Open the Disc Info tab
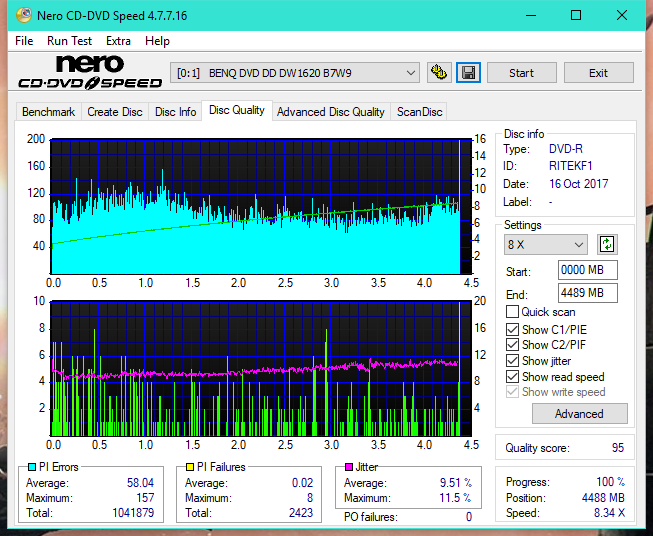653x536 pixels. tap(175, 112)
